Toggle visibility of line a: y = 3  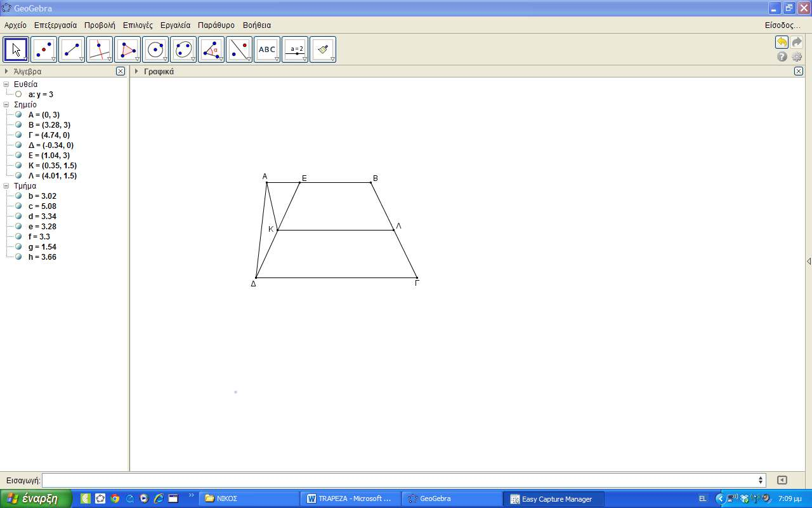(18, 94)
